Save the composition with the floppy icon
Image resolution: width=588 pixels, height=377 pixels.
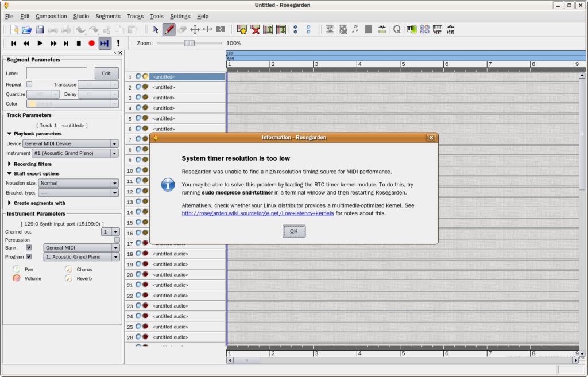point(40,30)
